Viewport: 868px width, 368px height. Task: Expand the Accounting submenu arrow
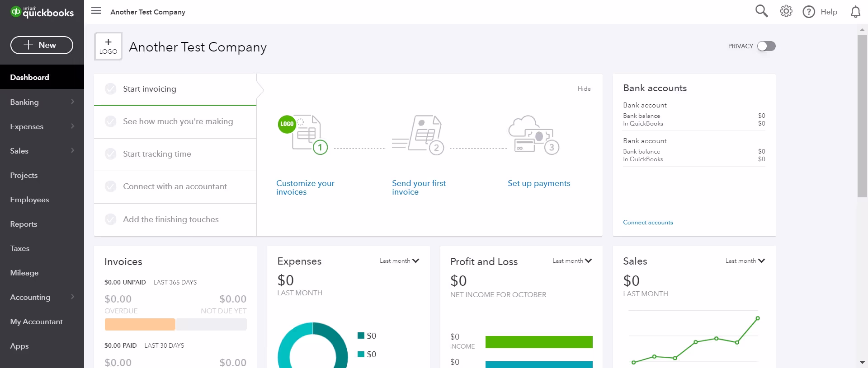tap(72, 297)
